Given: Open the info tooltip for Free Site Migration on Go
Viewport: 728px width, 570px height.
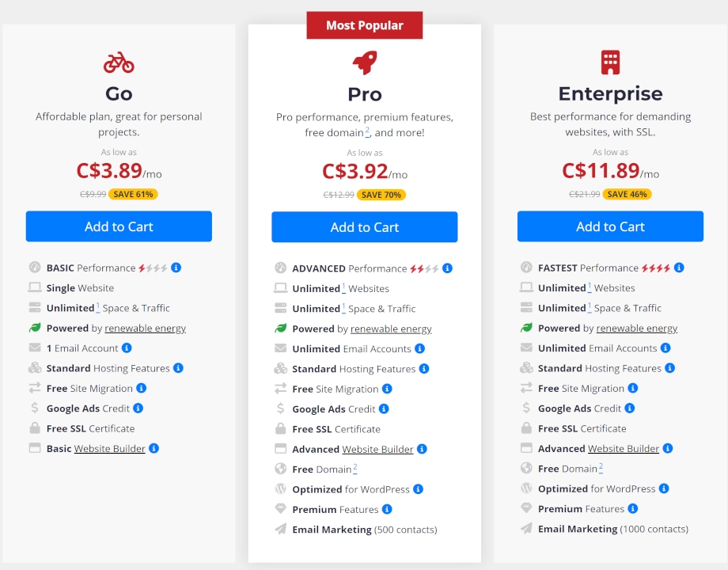Looking at the screenshot, I should point(140,388).
